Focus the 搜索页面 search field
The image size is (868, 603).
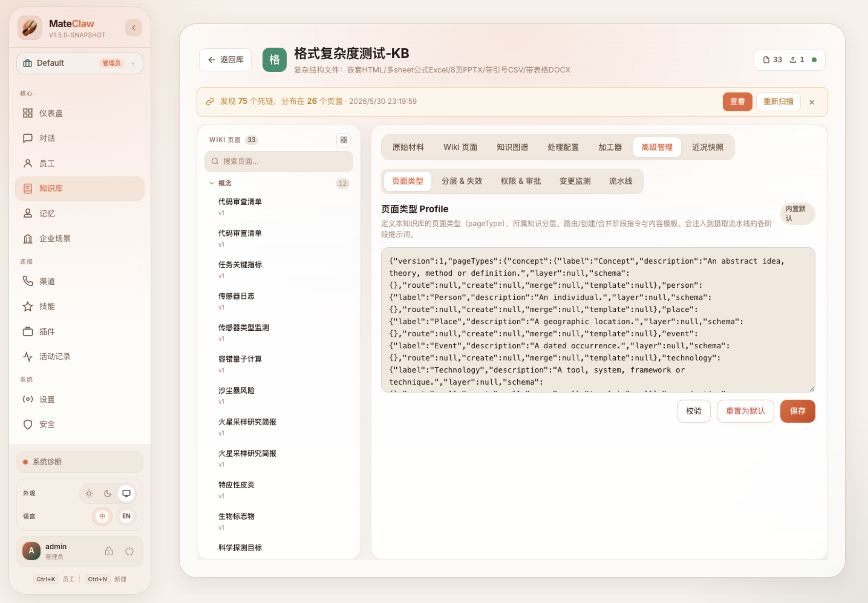pyautogui.click(x=279, y=161)
